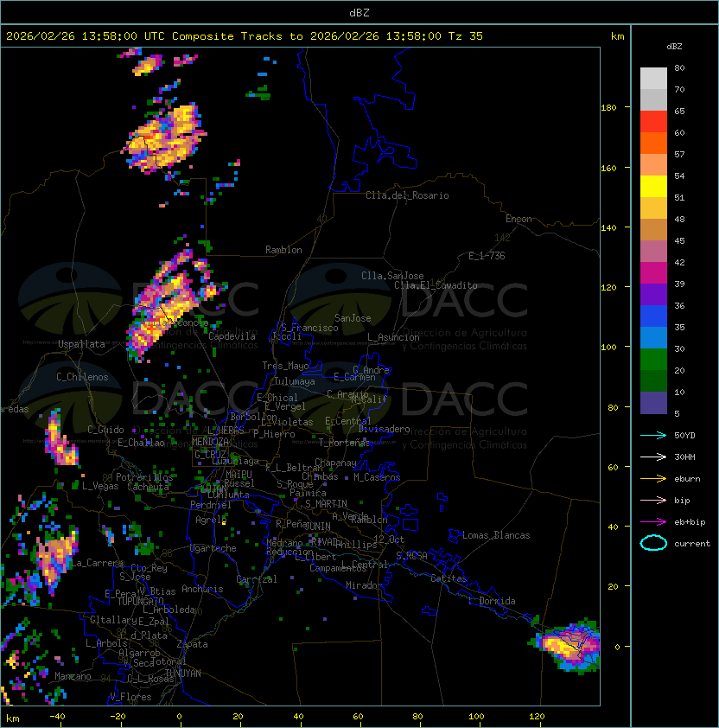
Task: Click the 'C_Guido' map label
Action: [105, 430]
